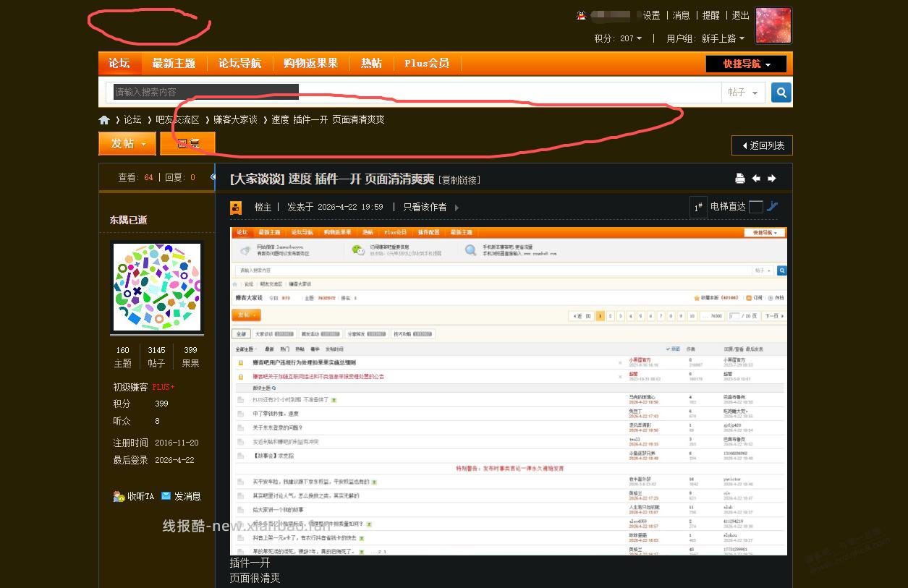
Task: Switch to the 最新主题 tab
Action: (x=174, y=64)
